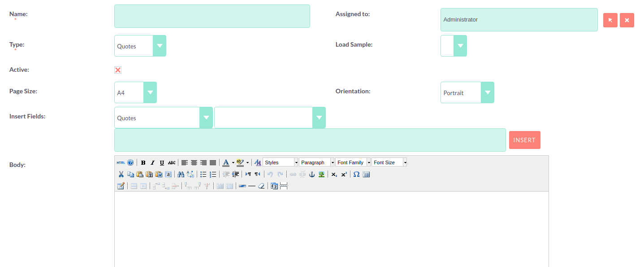Screen dimensions: 644x267
Task: Select the italic formatting icon
Action: pyautogui.click(x=152, y=162)
